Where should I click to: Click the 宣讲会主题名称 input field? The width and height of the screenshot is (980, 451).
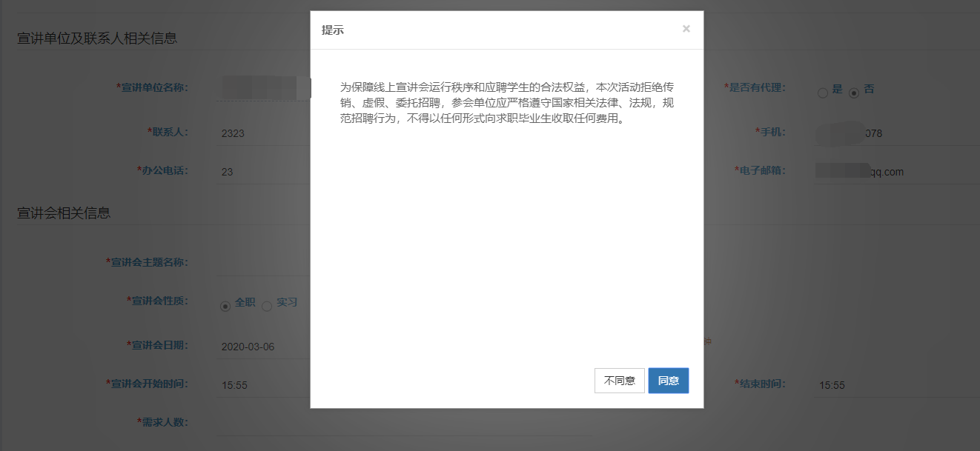263,262
